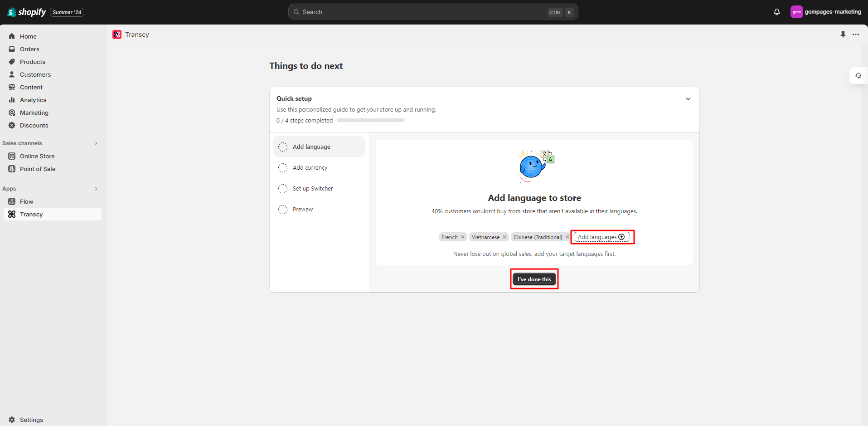Expand the Apps section
Image resolution: width=868 pixels, height=426 pixels.
click(96, 189)
